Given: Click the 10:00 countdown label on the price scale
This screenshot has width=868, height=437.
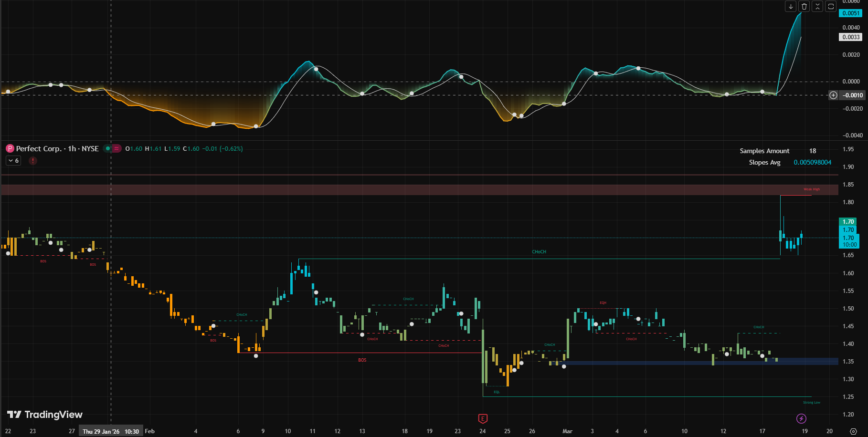Looking at the screenshot, I should point(849,245).
